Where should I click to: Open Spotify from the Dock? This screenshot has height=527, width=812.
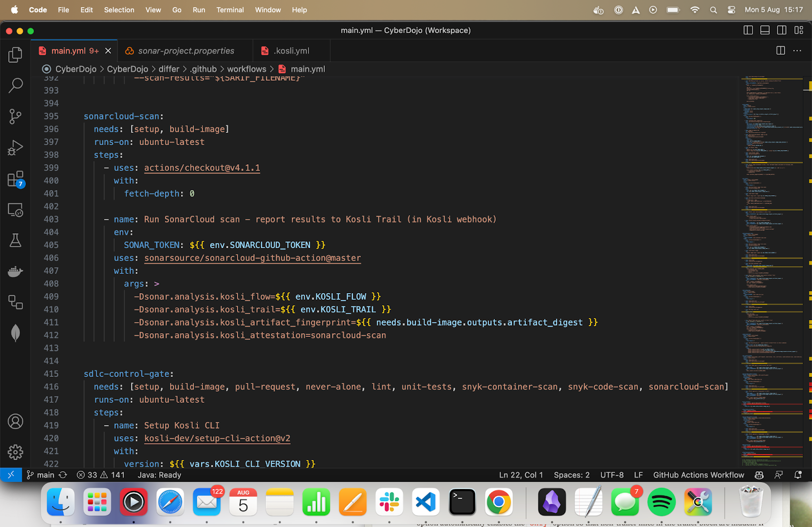(x=661, y=502)
